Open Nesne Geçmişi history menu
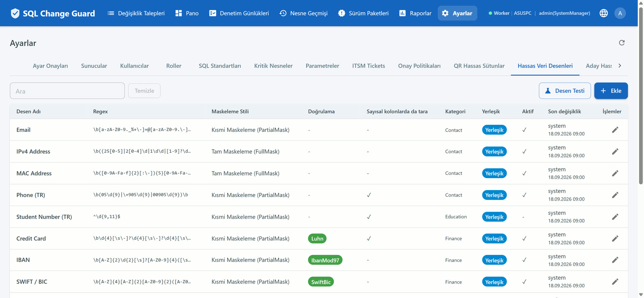This screenshot has height=298, width=644. pos(304,13)
